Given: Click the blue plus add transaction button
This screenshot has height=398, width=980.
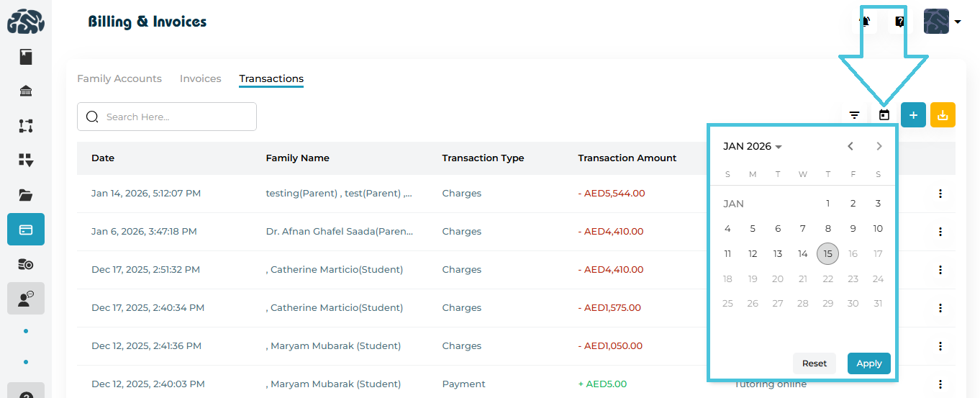Looking at the screenshot, I should (913, 115).
